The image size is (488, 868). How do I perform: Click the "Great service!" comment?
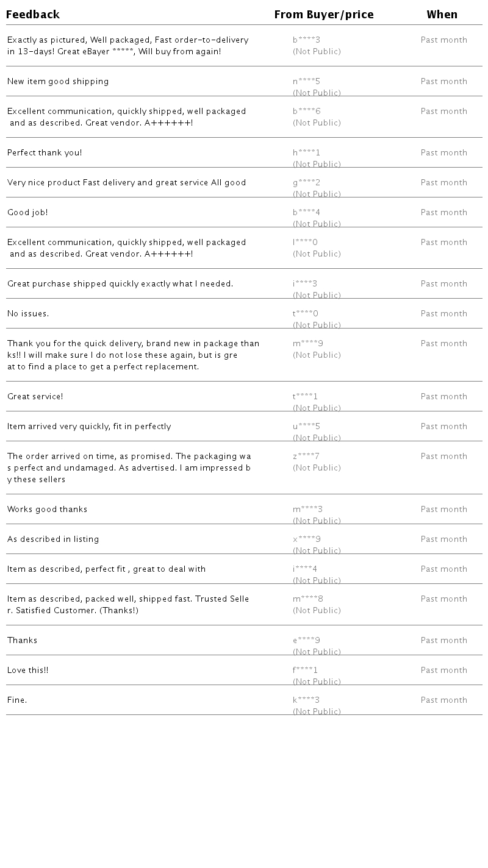coord(35,397)
